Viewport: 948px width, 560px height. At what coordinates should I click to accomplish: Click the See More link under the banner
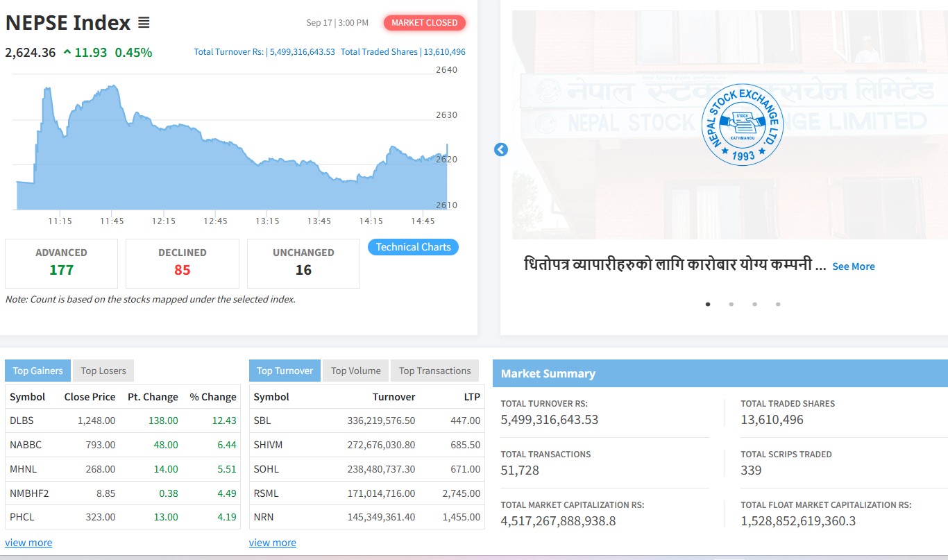coord(854,266)
